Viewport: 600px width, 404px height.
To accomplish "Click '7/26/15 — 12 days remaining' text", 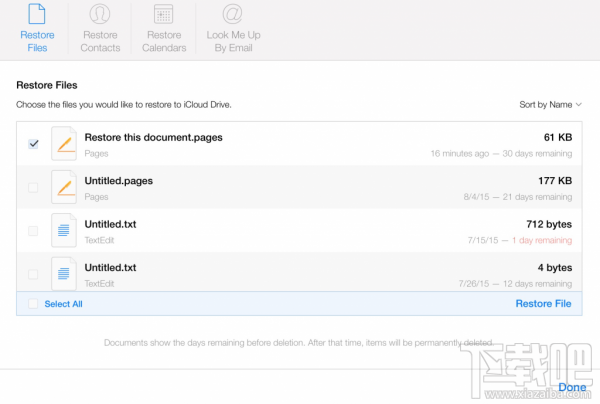I will pyautogui.click(x=515, y=283).
